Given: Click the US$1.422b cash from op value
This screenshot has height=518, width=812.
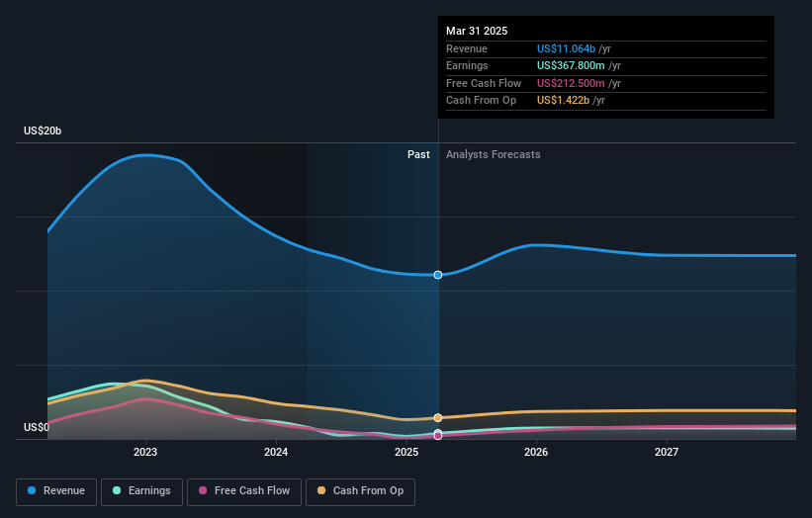Looking at the screenshot, I should pos(563,101).
